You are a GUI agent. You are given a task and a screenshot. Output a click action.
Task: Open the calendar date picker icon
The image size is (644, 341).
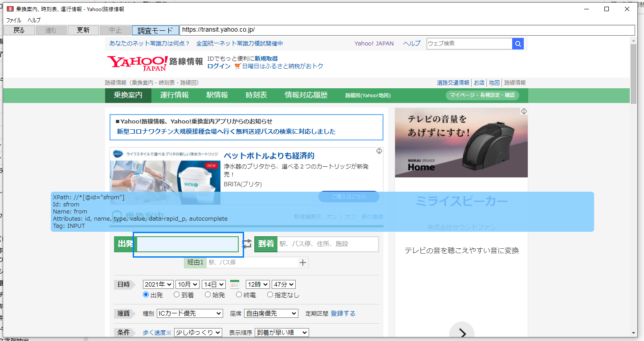point(235,284)
